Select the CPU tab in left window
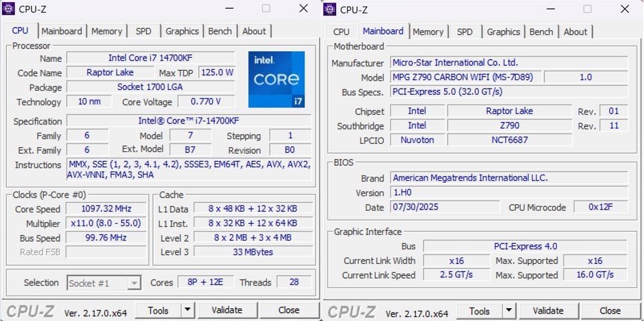Viewport: 644px width, 321px height. tap(20, 30)
